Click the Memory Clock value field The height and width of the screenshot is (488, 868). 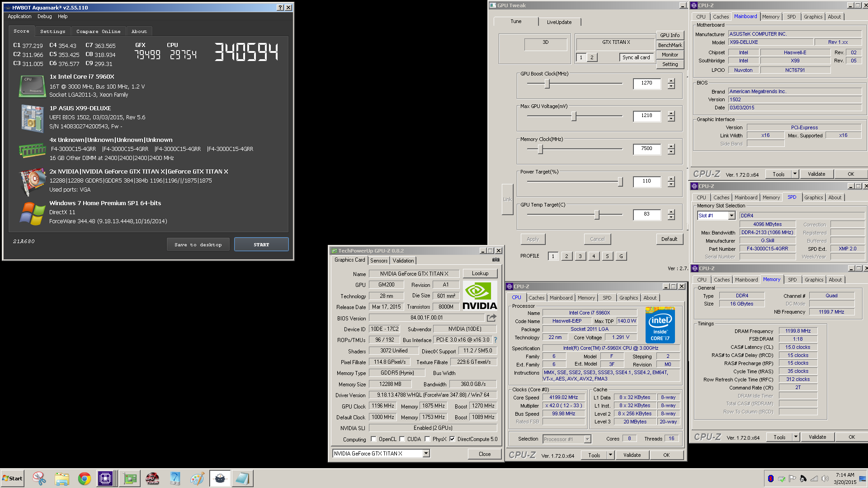click(x=646, y=149)
